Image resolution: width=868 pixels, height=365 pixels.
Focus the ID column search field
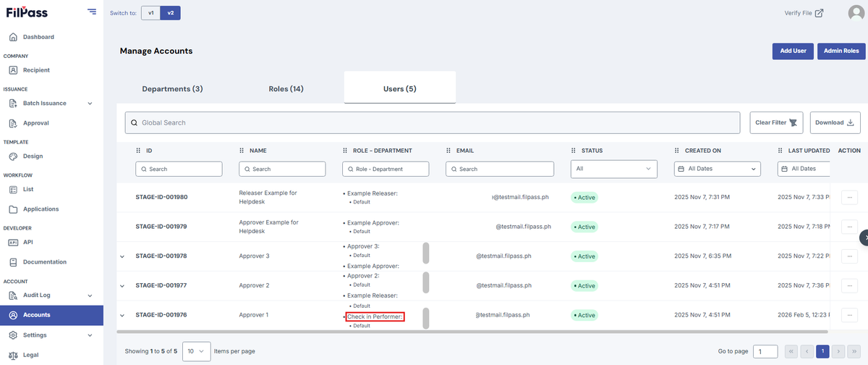pos(179,169)
